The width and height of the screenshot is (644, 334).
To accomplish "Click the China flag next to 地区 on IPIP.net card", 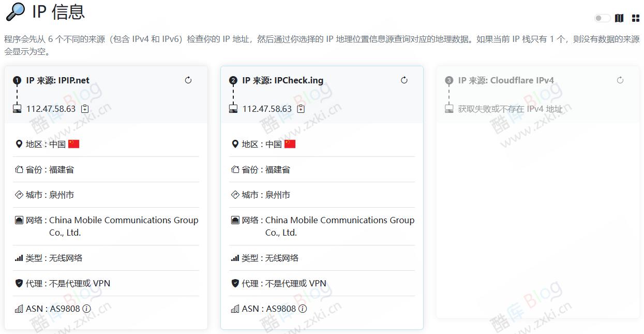I will click(x=73, y=143).
